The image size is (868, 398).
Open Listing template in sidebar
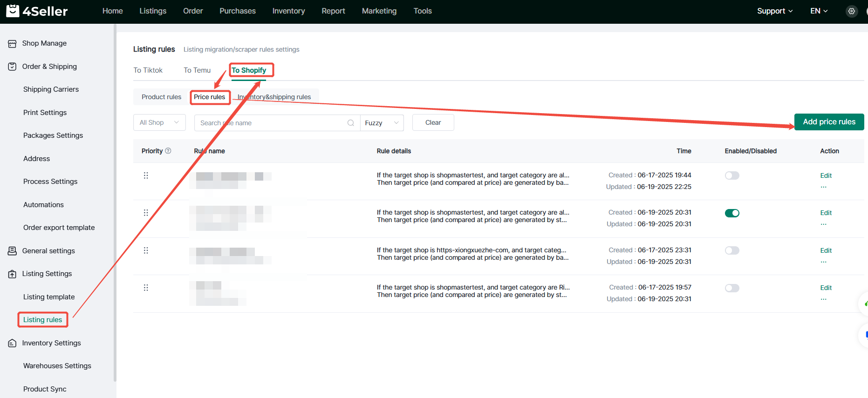click(49, 297)
